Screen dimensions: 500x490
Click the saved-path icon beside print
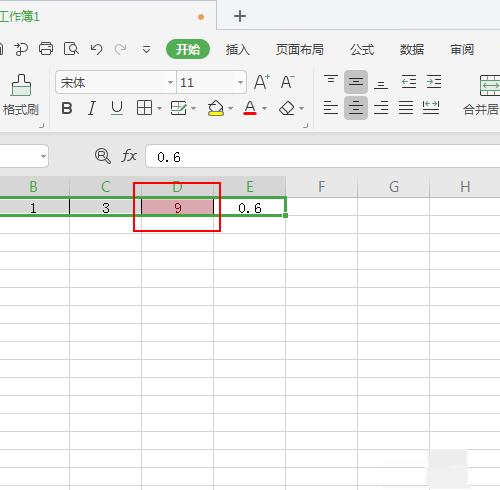pos(21,49)
